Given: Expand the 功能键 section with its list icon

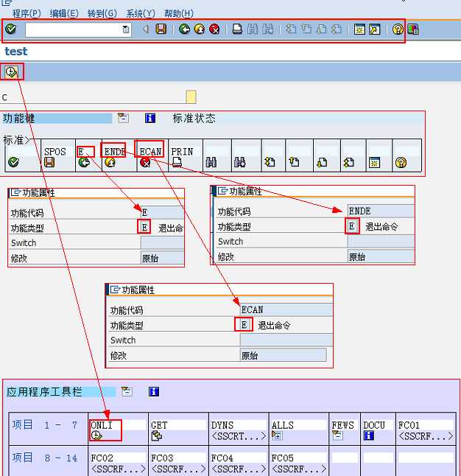Looking at the screenshot, I should 123,118.
